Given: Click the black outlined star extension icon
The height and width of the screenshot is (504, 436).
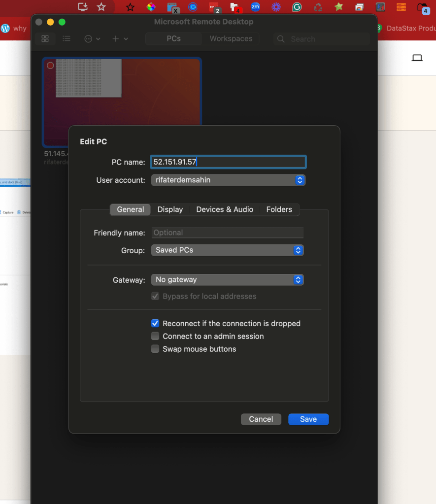Looking at the screenshot, I should 130,7.
